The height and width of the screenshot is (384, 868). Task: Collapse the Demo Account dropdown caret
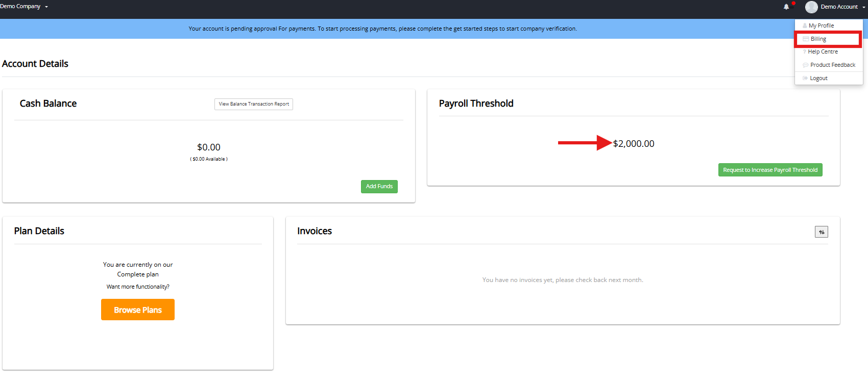point(864,7)
